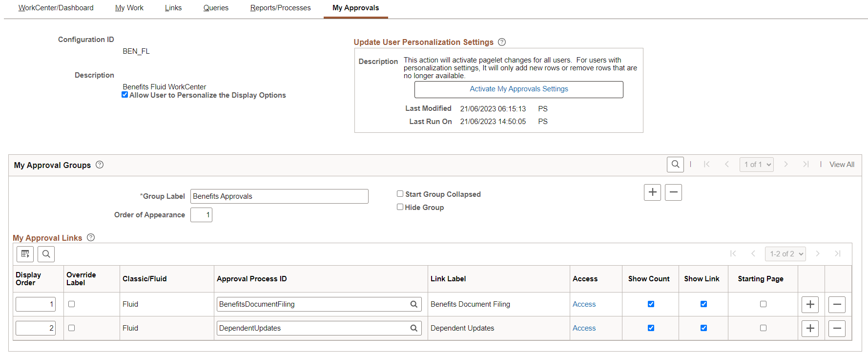Add a new approval group row

click(652, 192)
